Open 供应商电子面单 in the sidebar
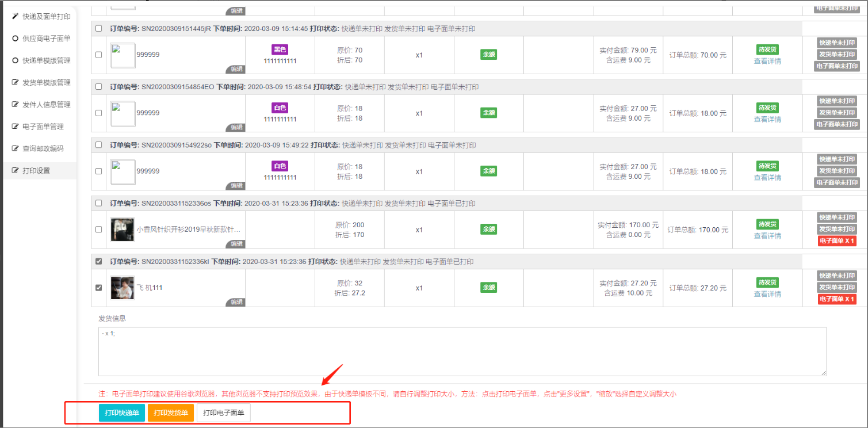Viewport: 868px width, 428px height. point(46,39)
